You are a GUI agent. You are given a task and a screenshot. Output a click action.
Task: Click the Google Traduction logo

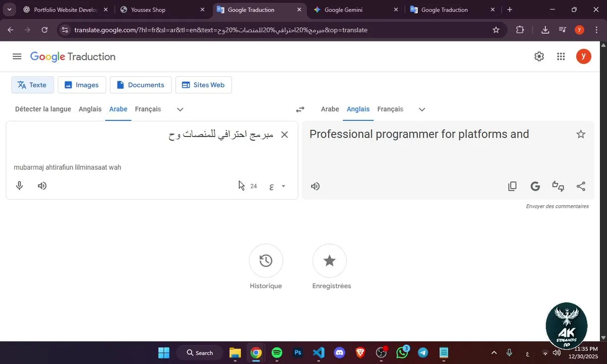[73, 57]
